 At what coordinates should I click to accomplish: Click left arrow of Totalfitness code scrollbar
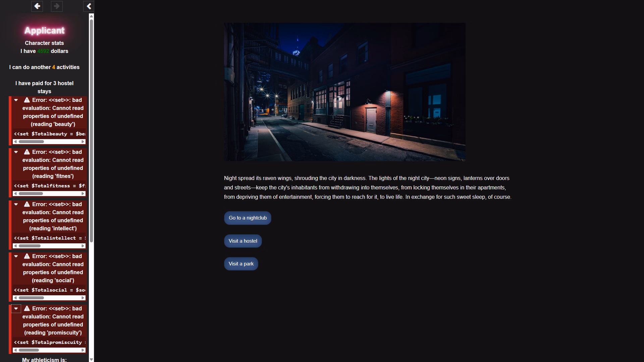pyautogui.click(x=15, y=194)
